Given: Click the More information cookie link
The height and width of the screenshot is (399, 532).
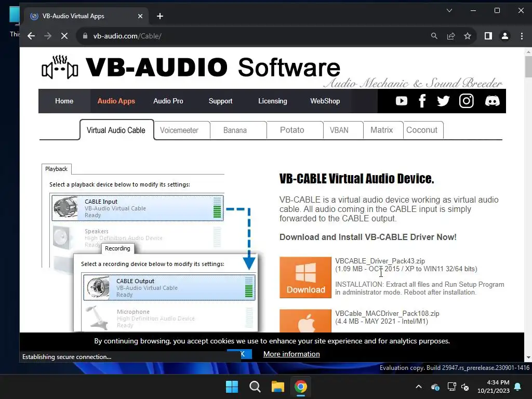Looking at the screenshot, I should [291, 354].
